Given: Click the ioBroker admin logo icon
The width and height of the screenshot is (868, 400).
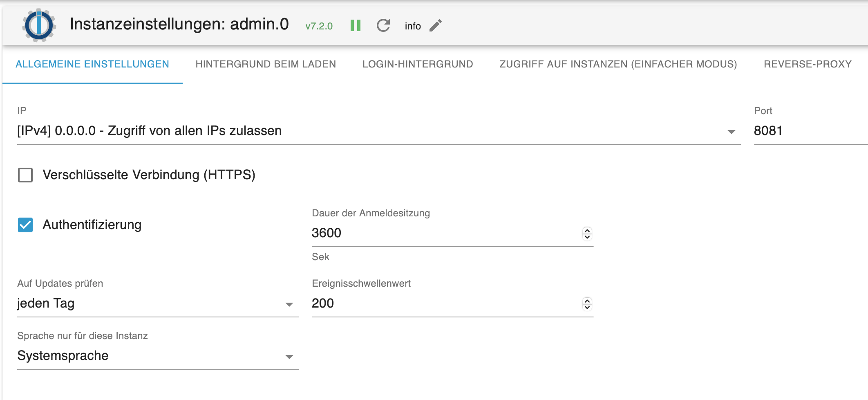Looking at the screenshot, I should coord(39,25).
